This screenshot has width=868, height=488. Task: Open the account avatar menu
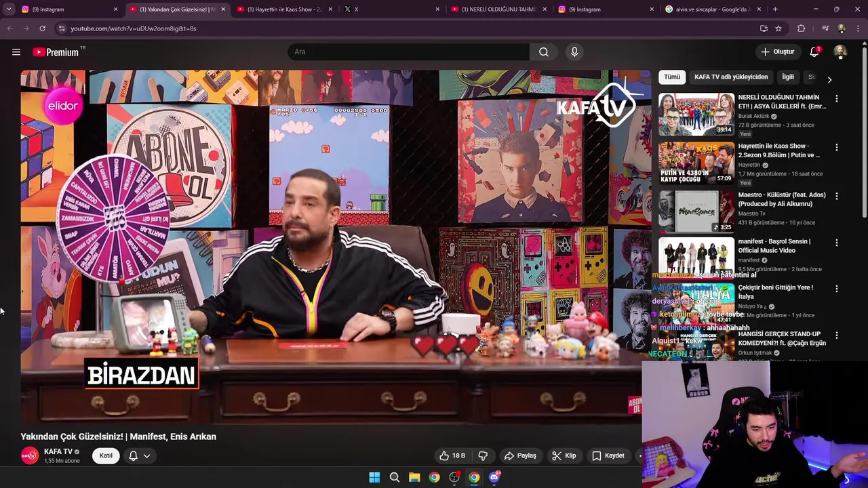pos(840,52)
